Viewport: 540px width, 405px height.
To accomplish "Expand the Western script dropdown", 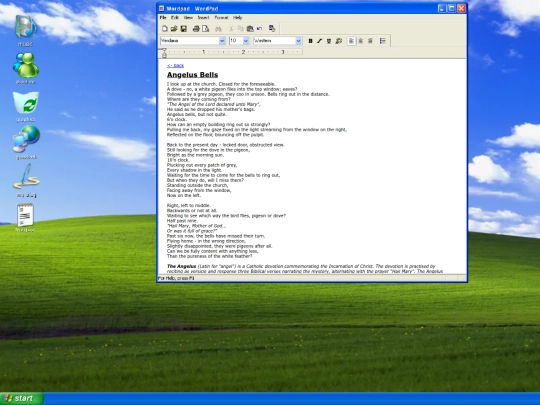I will (298, 41).
